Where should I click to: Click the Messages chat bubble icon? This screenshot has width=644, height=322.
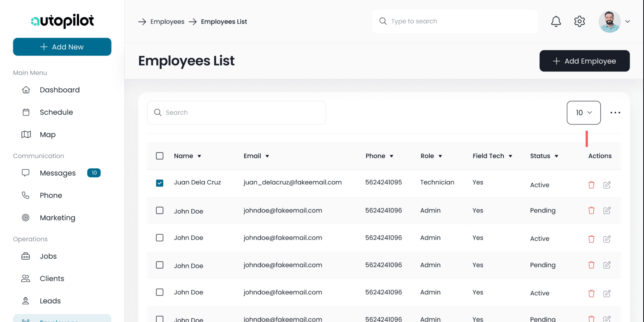26,173
